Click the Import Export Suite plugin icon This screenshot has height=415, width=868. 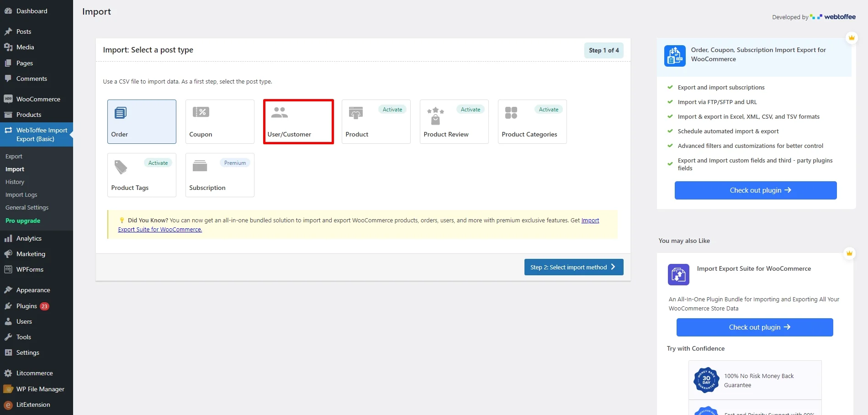pos(678,274)
